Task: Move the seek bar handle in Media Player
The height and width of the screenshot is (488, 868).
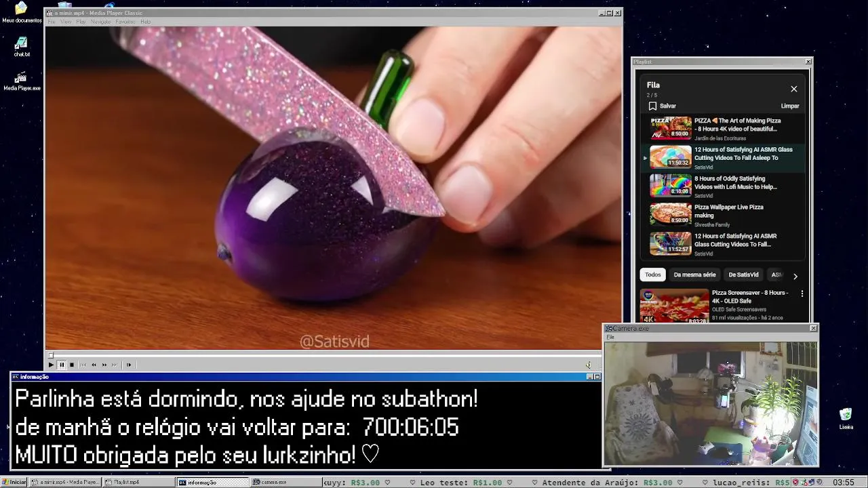Action: coord(51,355)
